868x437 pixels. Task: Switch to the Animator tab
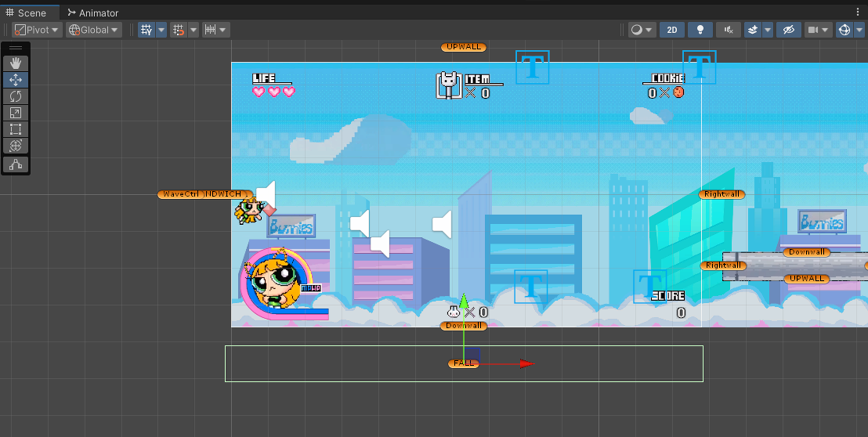(93, 13)
